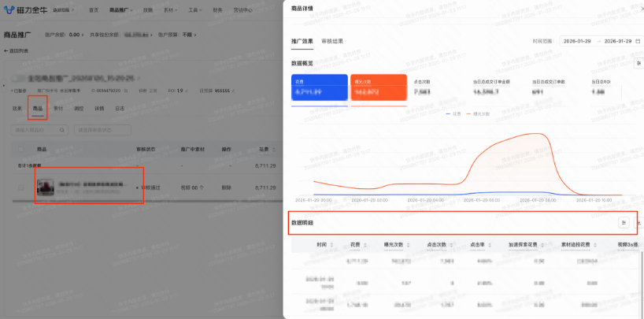Screen dimensions: 644x319
Task: Check the product row checkbox
Action: click(x=21, y=187)
